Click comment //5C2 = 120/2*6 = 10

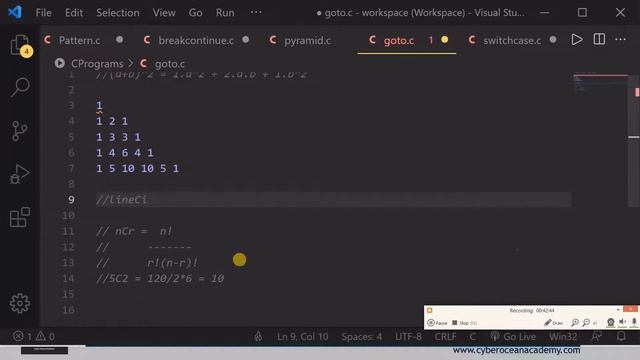160,278
